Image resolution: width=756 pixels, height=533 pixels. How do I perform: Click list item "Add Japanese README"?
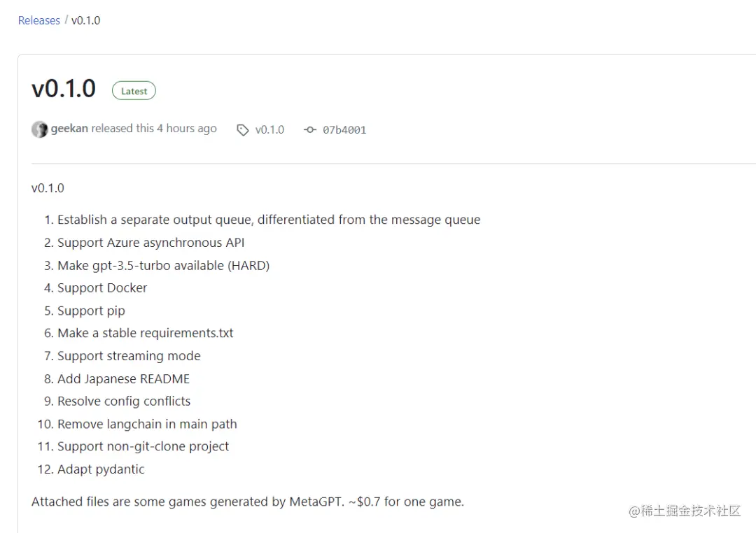pyautogui.click(x=123, y=379)
